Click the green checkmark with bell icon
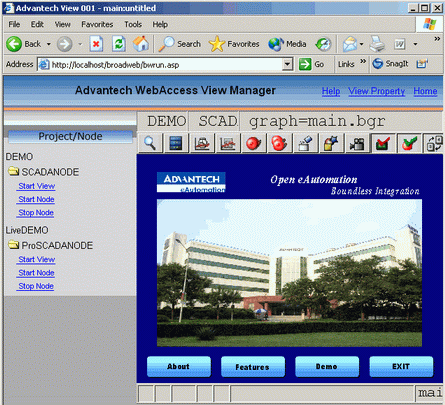The image size is (445, 405). point(409,144)
